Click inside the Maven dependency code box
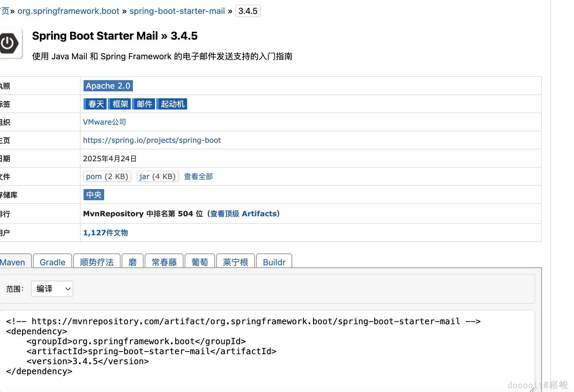Viewport: 574px width, 392px height. (266, 348)
